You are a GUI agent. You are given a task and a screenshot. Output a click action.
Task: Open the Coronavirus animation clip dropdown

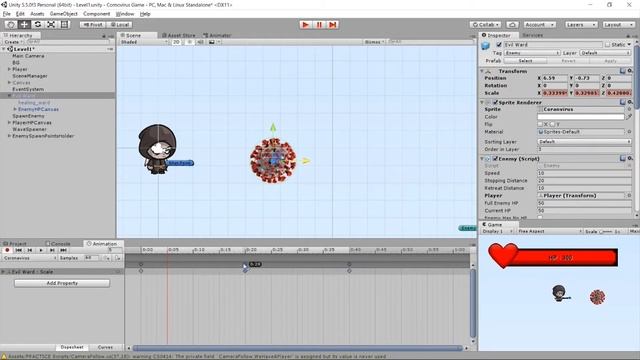[x=29, y=258]
